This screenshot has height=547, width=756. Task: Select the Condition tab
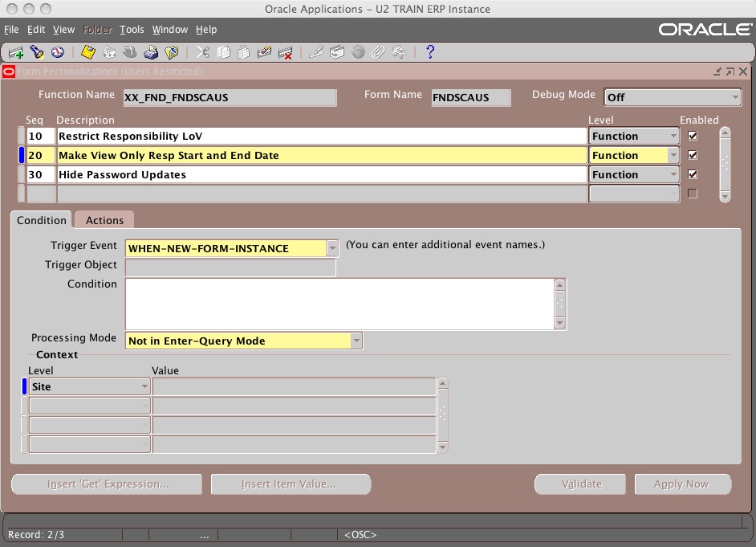click(x=42, y=220)
